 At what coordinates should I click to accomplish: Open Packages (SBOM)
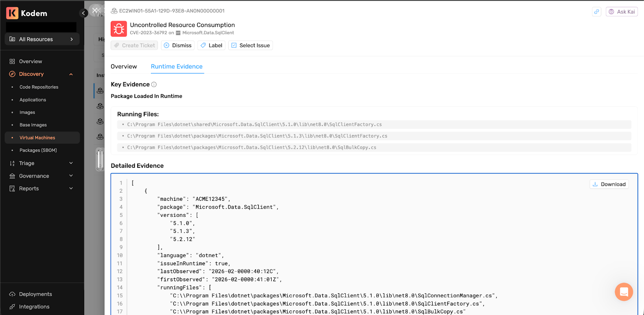(x=38, y=150)
